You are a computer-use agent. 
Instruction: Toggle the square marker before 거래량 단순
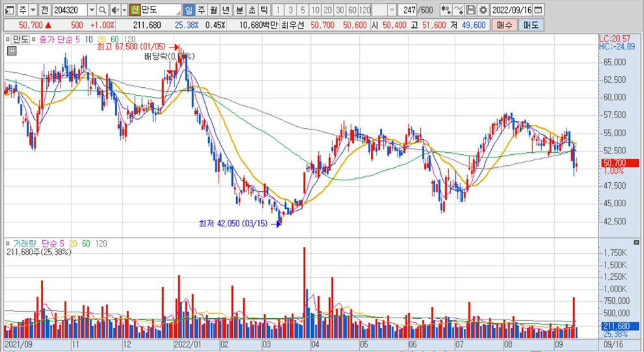coord(8,243)
